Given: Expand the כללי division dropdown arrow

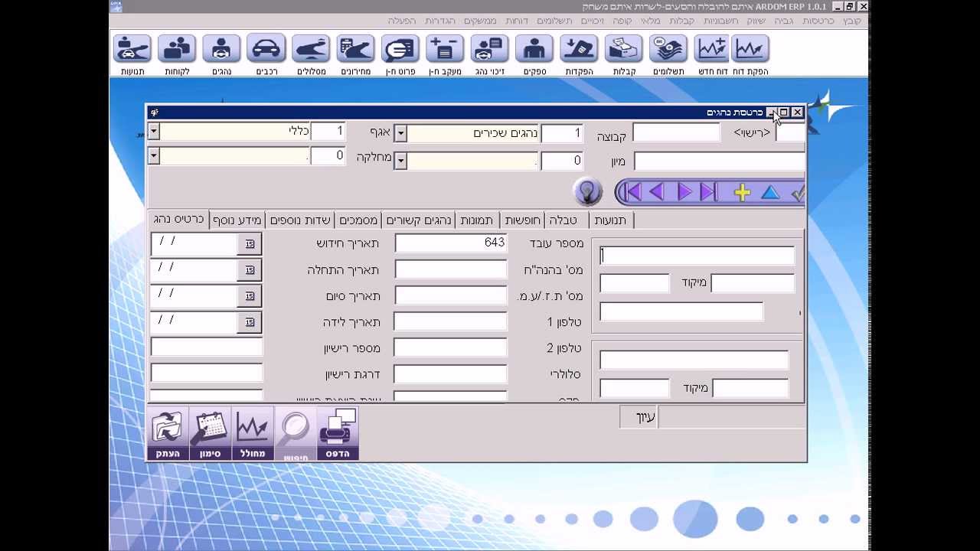Looking at the screenshot, I should (x=154, y=132).
